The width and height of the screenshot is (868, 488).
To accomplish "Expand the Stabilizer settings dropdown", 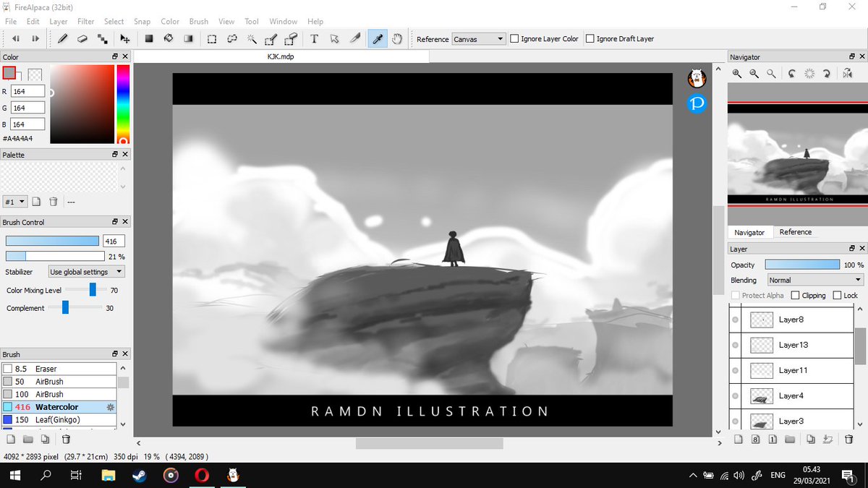I will (x=86, y=272).
